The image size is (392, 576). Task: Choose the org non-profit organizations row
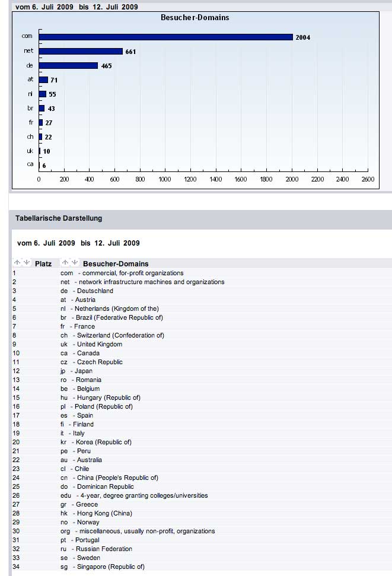pos(138,531)
